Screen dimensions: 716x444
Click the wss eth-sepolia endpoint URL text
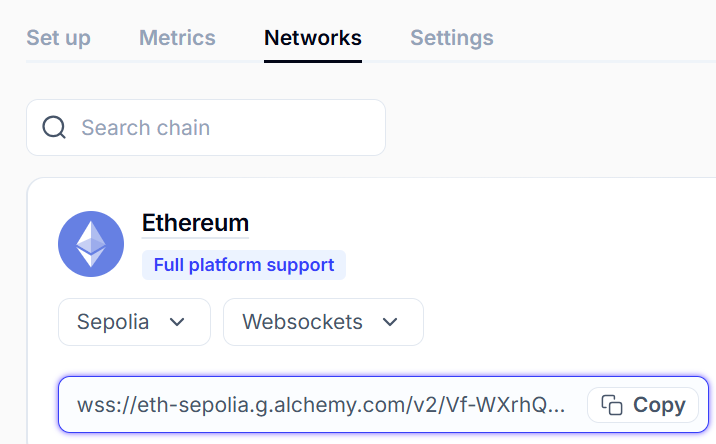tap(300, 405)
